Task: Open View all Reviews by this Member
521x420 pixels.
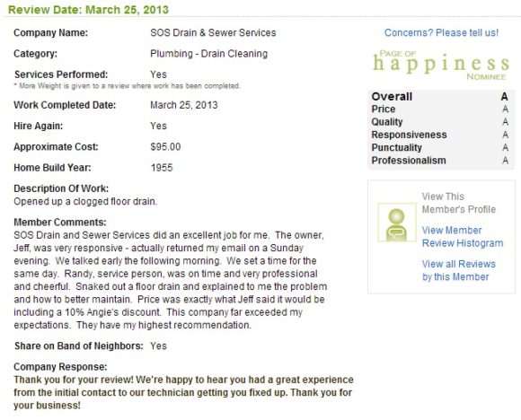Action: click(x=458, y=270)
